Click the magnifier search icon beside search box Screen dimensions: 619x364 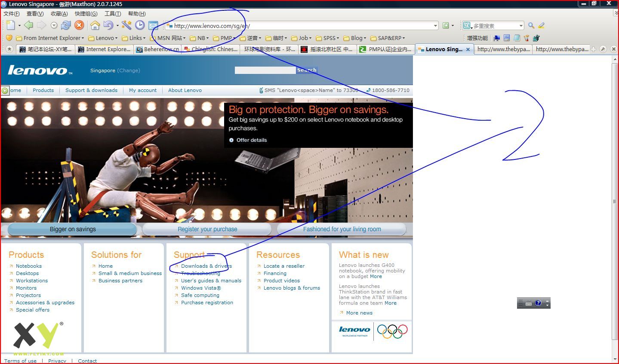pos(531,26)
